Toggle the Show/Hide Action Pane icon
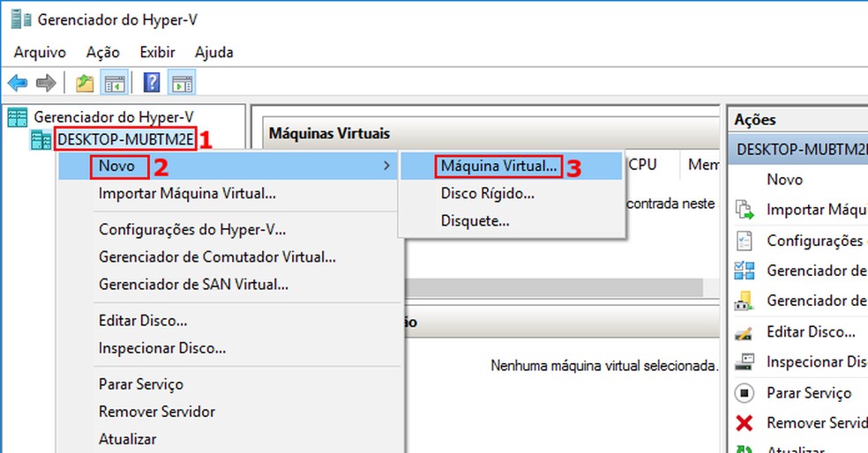The width and height of the screenshot is (868, 453). (182, 84)
